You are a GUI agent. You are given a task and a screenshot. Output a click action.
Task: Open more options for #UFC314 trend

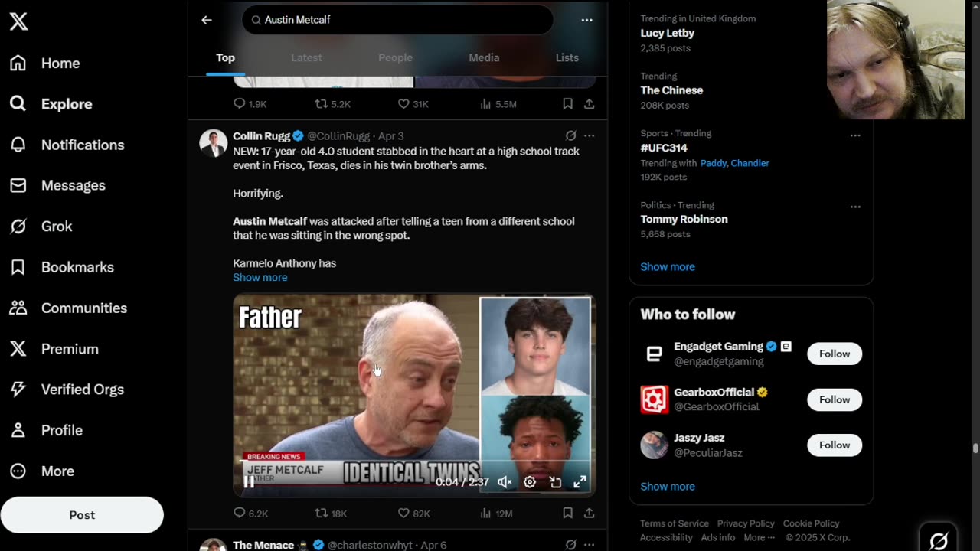click(855, 135)
